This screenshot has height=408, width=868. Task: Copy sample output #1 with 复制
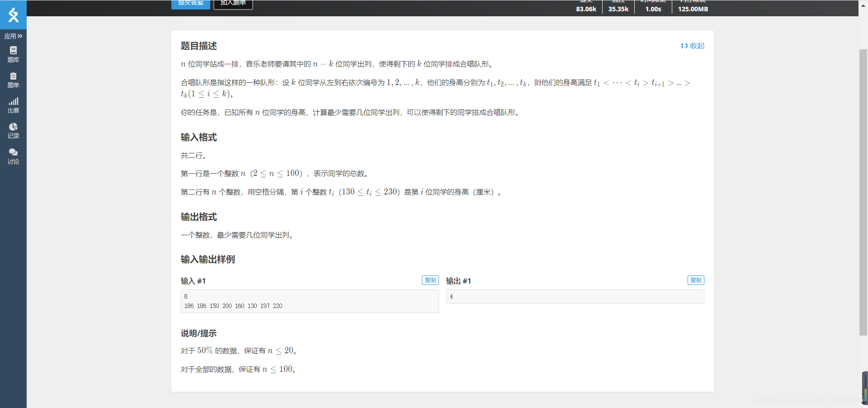(x=696, y=280)
